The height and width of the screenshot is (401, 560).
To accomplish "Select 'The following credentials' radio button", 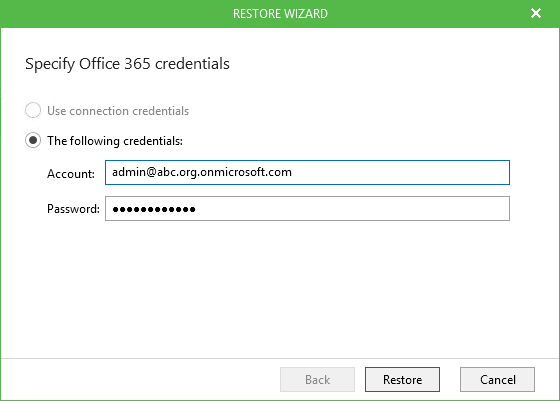I will pos(33,140).
